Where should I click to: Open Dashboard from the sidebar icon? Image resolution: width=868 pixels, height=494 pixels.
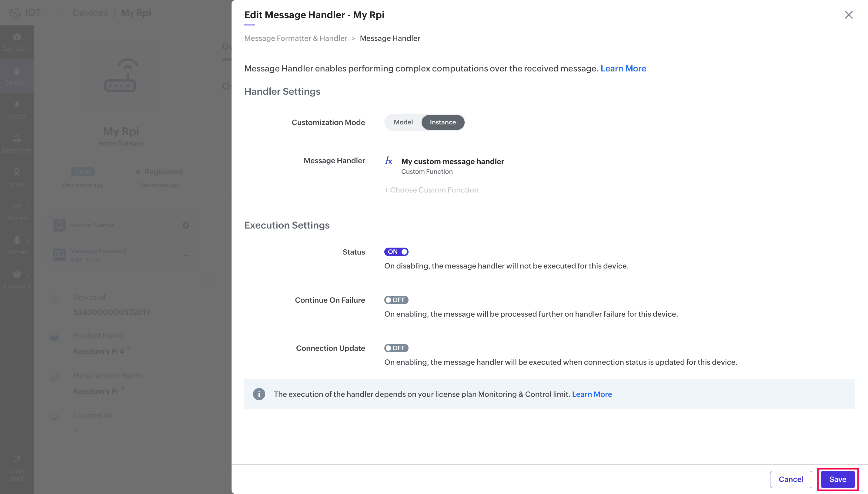coord(17,37)
